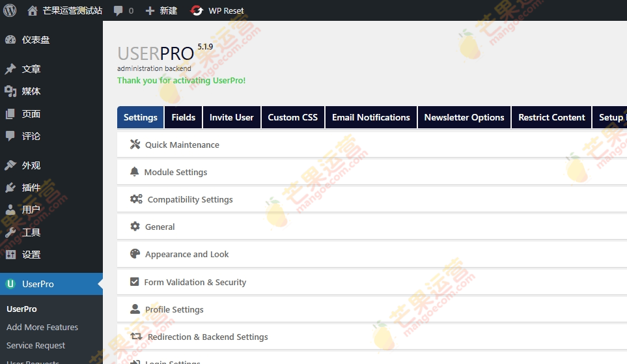
Task: Open the 工具 tools menu
Action: coord(51,232)
